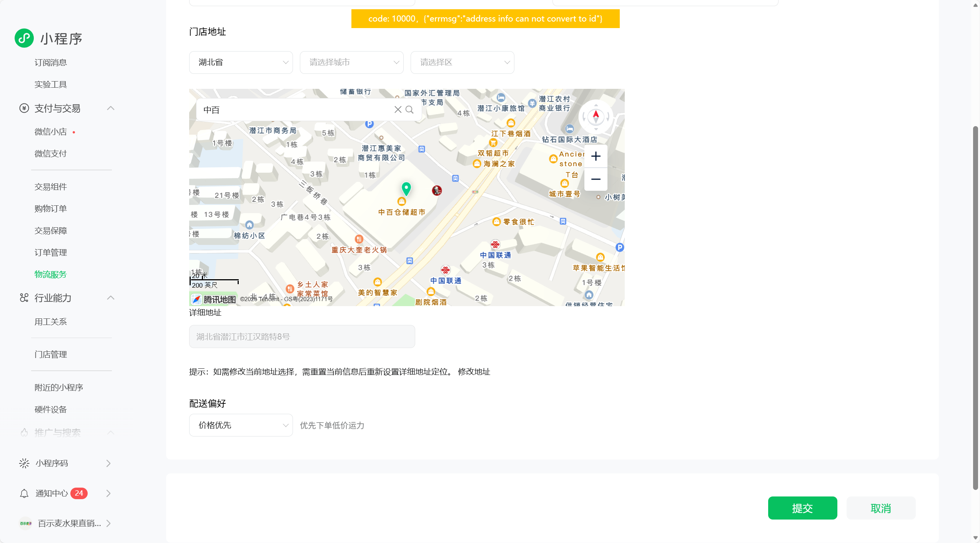This screenshot has width=980, height=543.
Task: Click the green 提交 button
Action: click(x=802, y=508)
